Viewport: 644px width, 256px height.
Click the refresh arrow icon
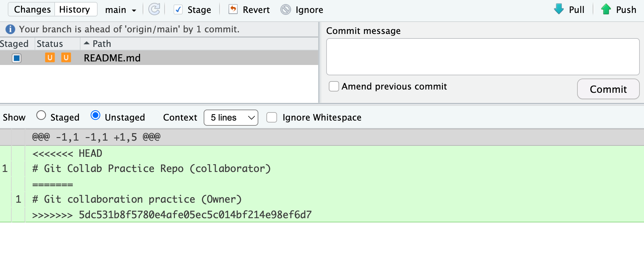pos(154,9)
